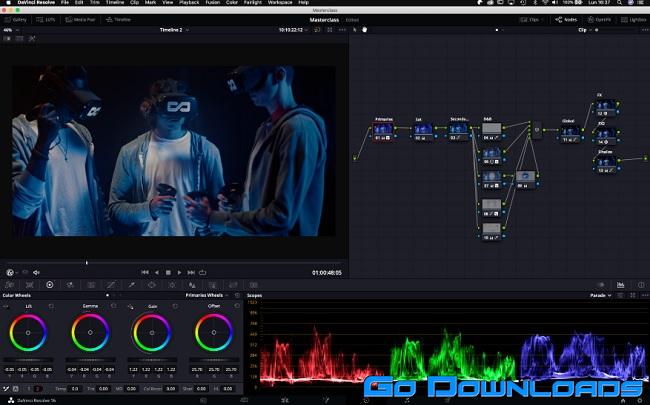Select the Primaries node thumbnail
650x405 pixels.
pyautogui.click(x=383, y=130)
